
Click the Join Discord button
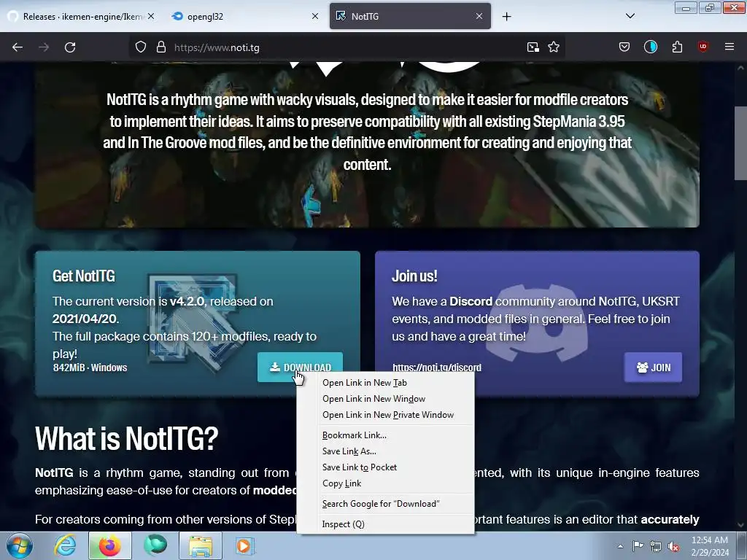(653, 367)
